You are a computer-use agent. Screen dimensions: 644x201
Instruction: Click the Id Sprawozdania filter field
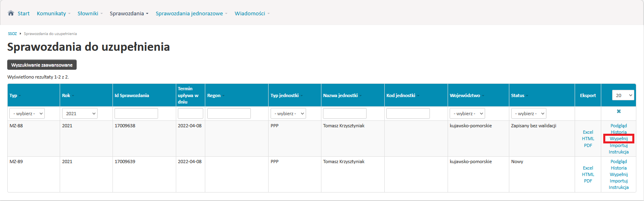tap(136, 114)
